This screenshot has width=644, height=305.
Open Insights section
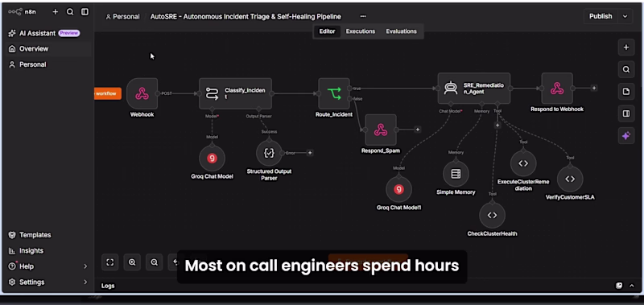(27, 250)
